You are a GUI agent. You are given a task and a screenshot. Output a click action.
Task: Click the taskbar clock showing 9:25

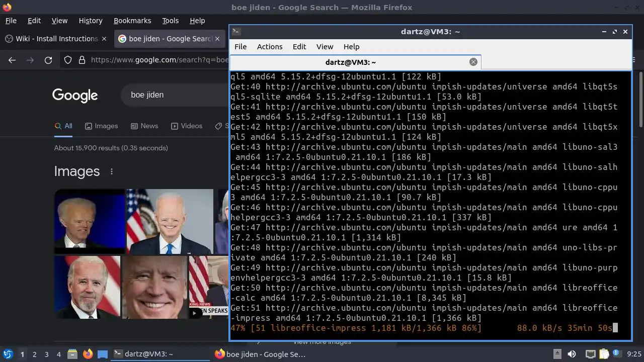coord(634,354)
